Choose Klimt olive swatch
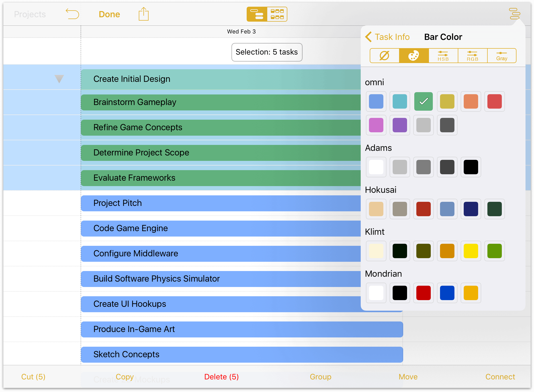This screenshot has width=534, height=392. (424, 251)
